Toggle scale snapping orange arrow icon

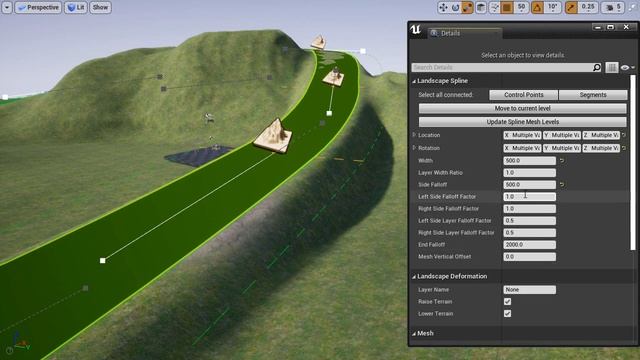(571, 7)
